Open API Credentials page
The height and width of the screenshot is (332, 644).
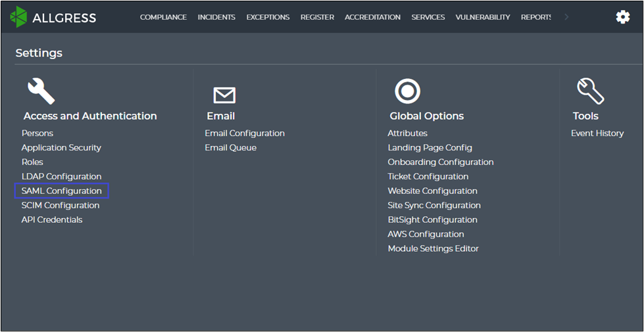(52, 220)
